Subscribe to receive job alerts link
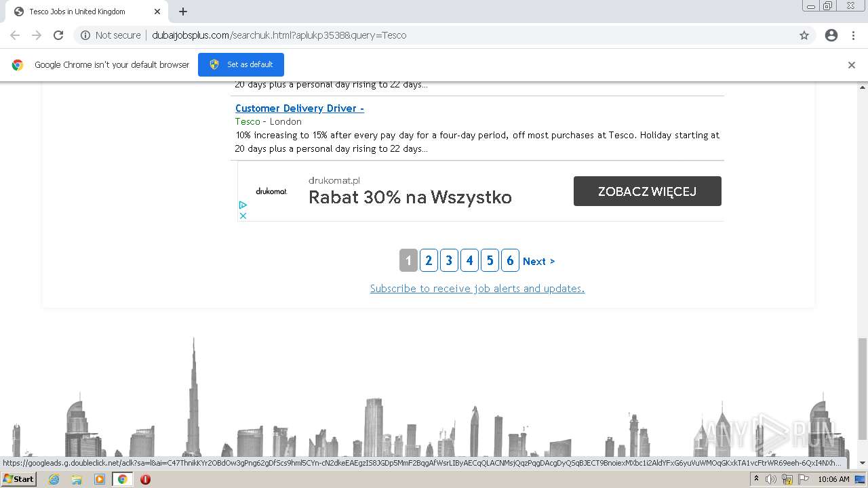Viewport: 868px width, 488px height. [477, 289]
